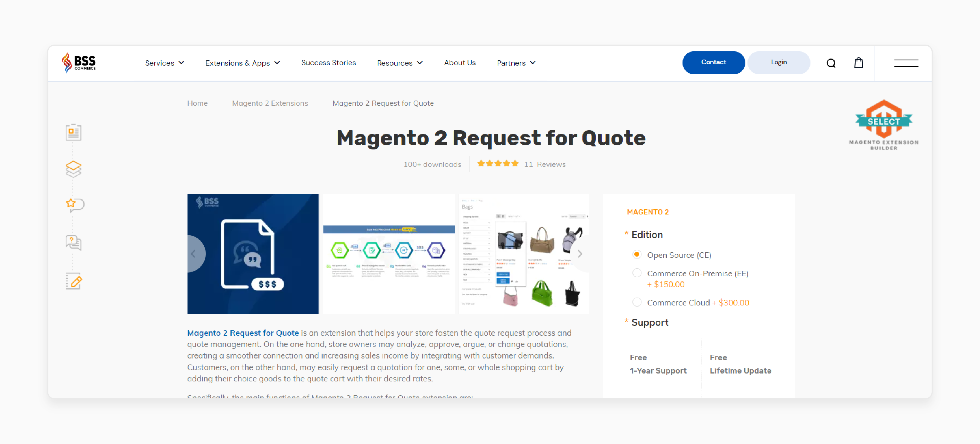Jump to question chat FAQ sidebar icon
The width and height of the screenshot is (980, 444).
[x=73, y=243]
